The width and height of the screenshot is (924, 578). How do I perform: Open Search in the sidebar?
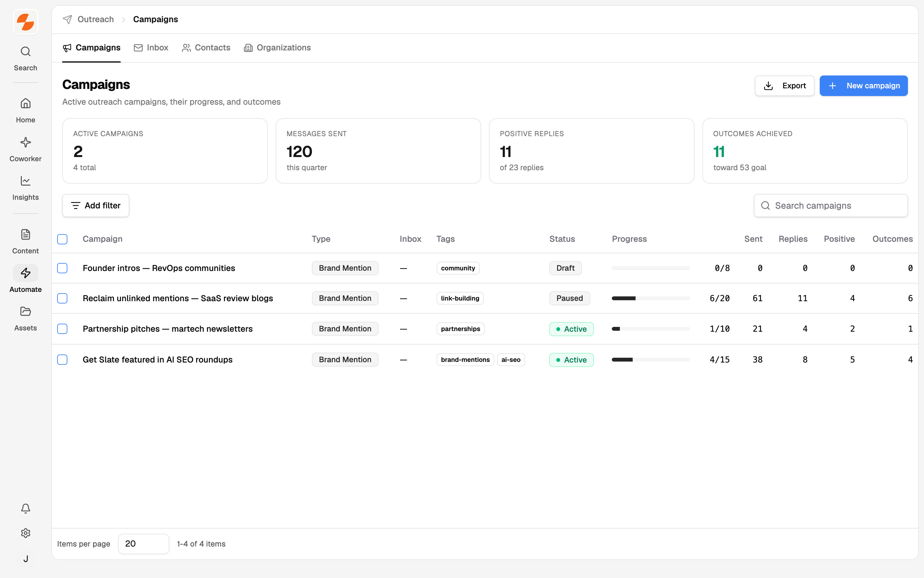[26, 58]
